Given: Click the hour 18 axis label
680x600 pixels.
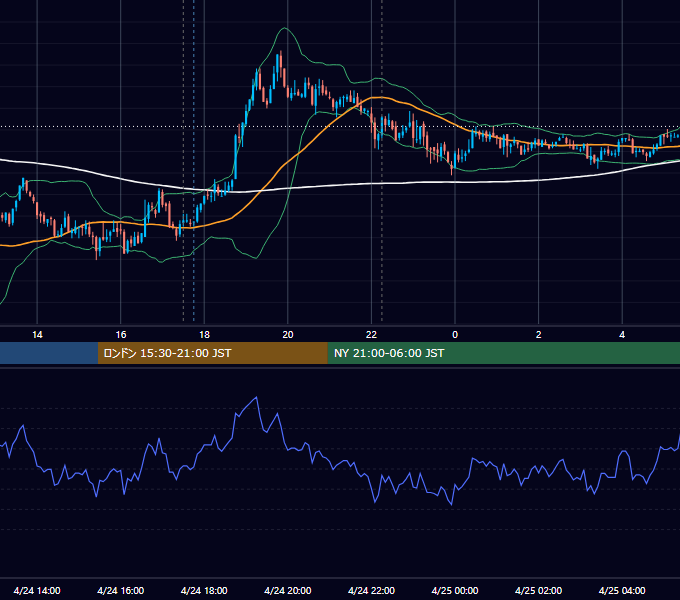Looking at the screenshot, I should [204, 335].
